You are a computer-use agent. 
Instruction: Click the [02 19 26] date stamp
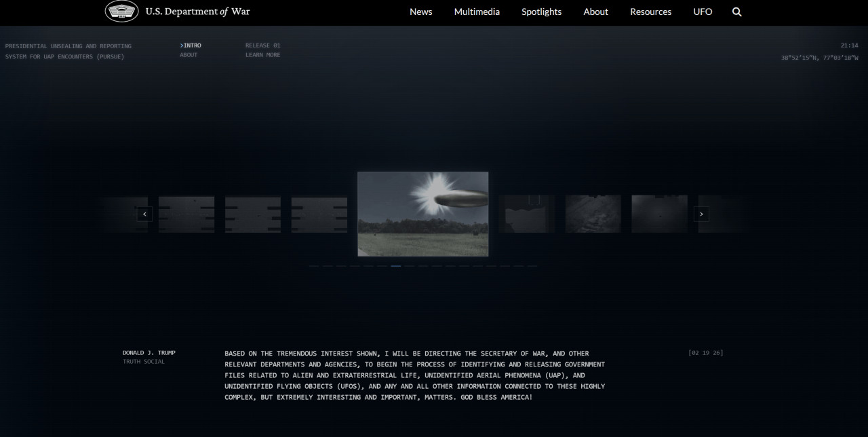pyautogui.click(x=706, y=353)
